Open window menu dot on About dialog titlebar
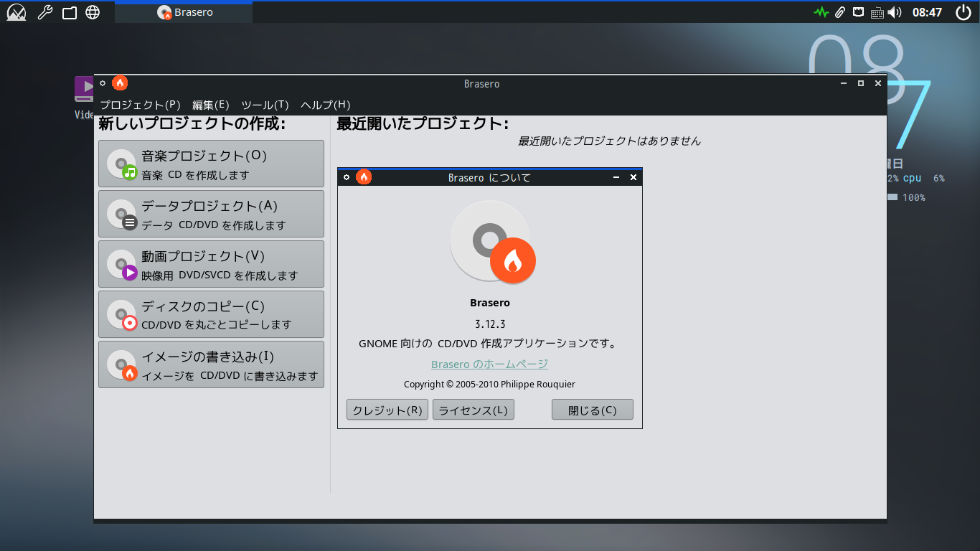 point(347,177)
